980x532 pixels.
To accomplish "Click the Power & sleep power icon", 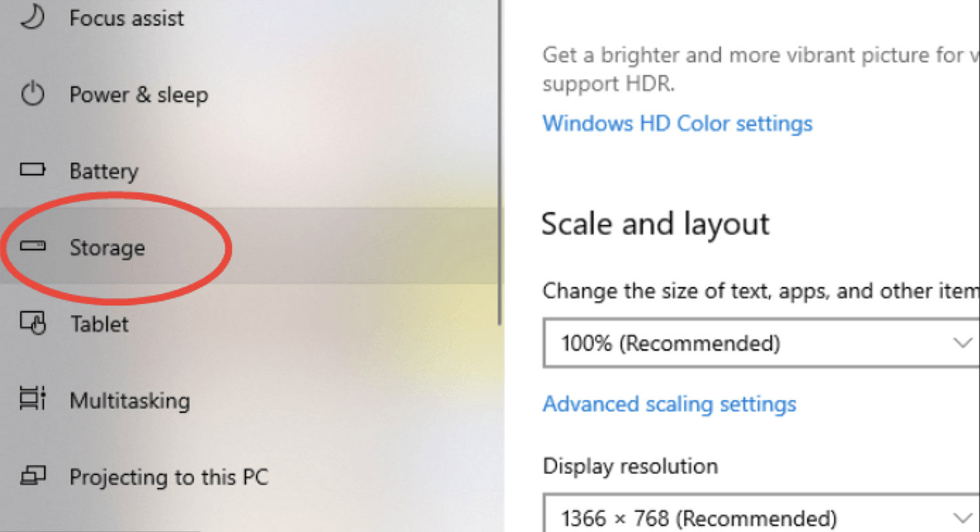I will 33,94.
